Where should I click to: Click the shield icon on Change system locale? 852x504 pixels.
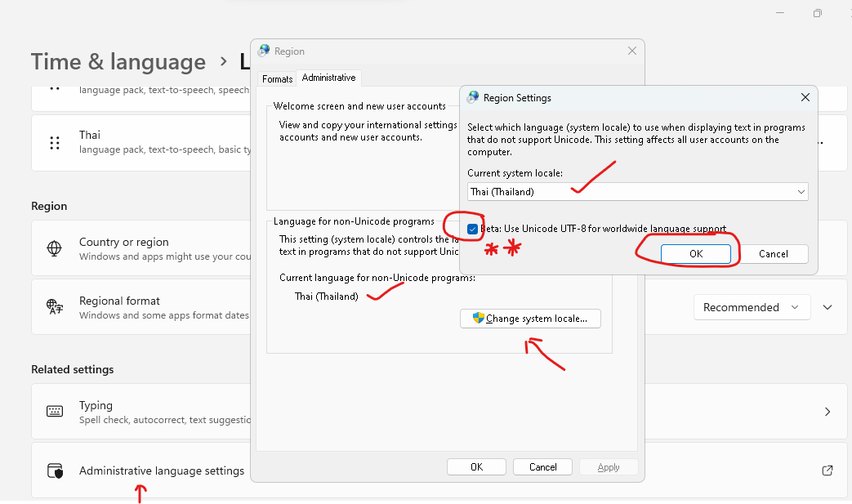pos(478,318)
